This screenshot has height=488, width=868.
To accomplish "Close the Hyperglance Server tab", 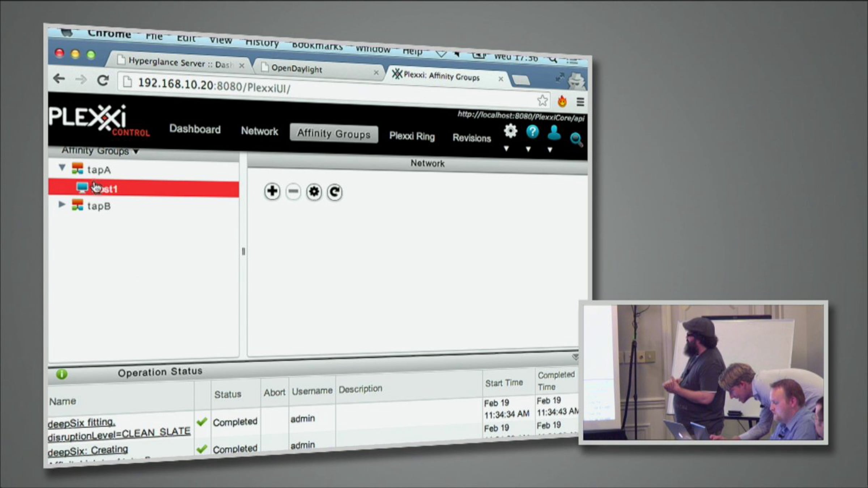I will coord(242,65).
